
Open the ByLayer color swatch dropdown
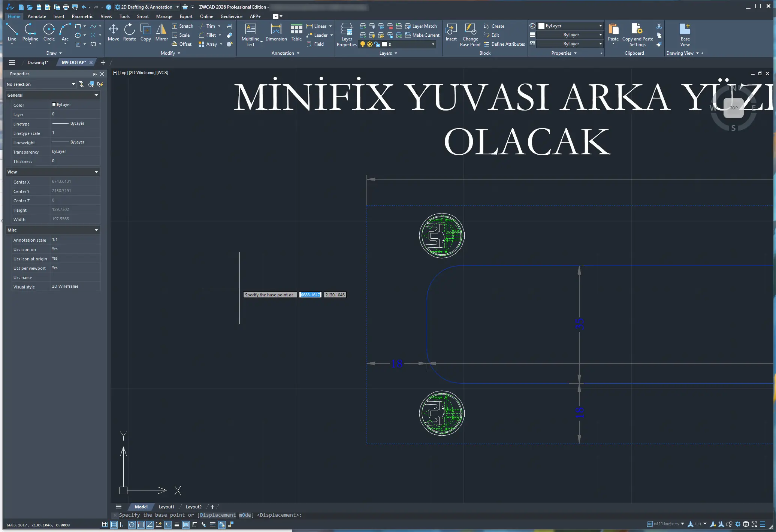point(600,26)
